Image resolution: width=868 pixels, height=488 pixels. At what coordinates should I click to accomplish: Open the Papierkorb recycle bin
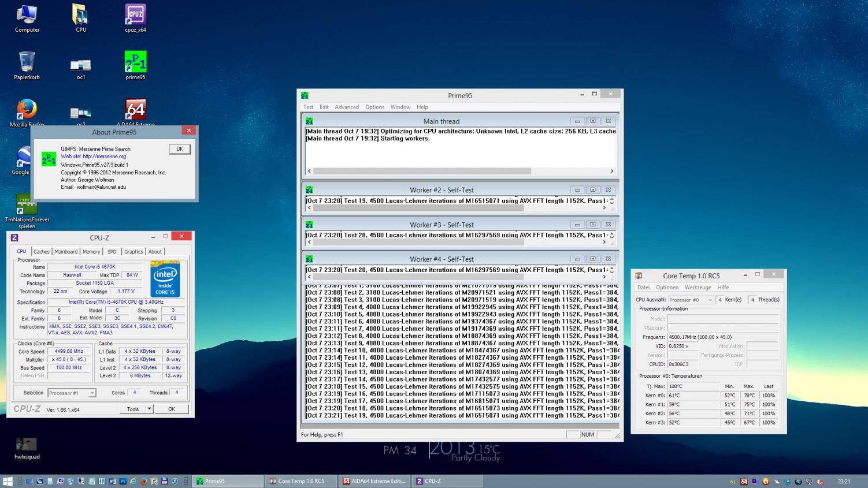point(27,65)
